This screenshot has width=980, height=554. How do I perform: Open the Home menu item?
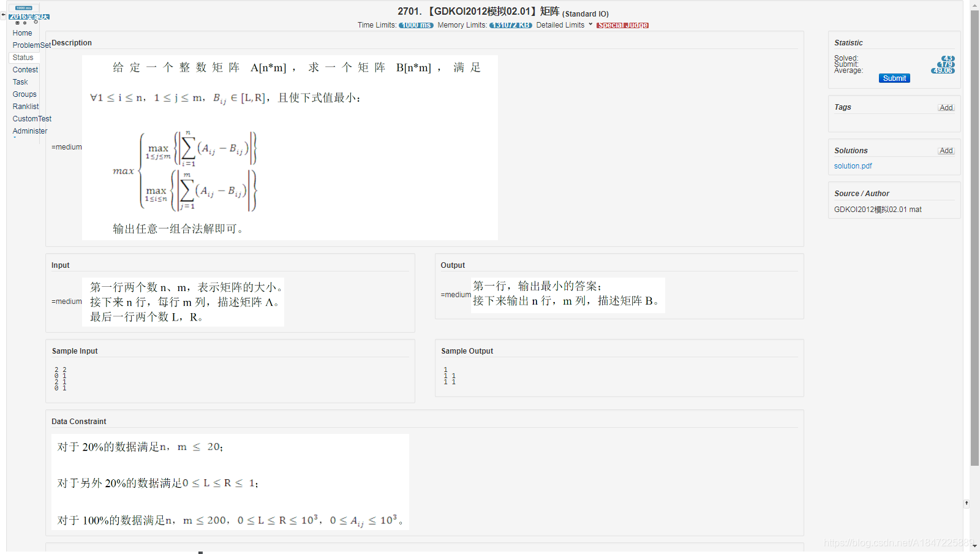(22, 33)
